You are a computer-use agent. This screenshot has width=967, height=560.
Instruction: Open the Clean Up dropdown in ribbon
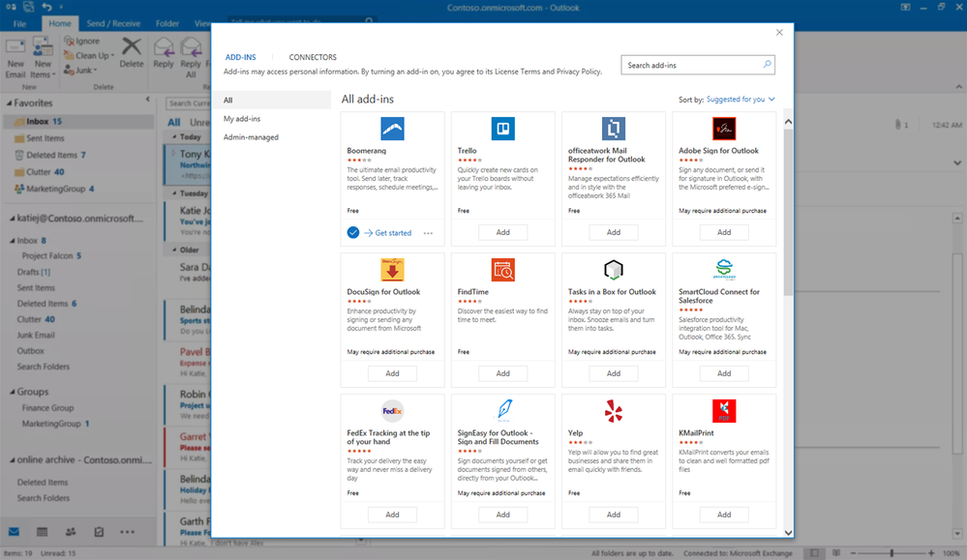pos(89,55)
